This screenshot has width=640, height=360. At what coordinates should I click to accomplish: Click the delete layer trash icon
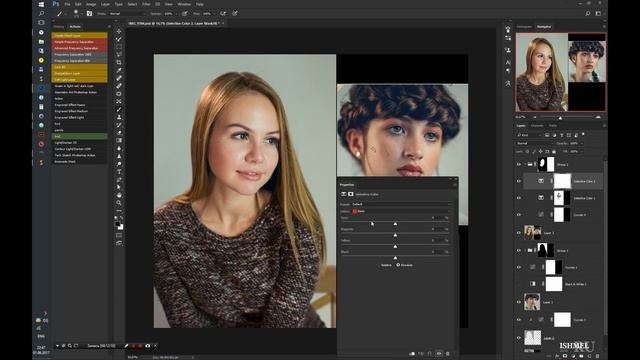coord(597,356)
